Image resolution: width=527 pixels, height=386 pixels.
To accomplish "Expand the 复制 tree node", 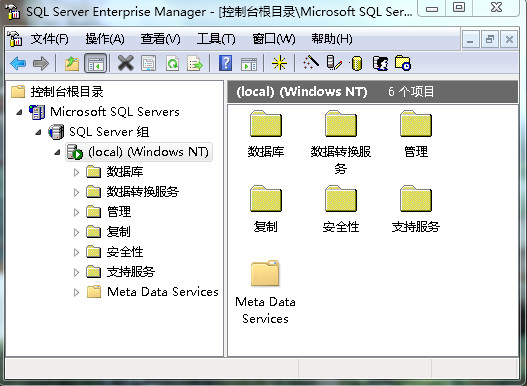I will (x=76, y=232).
